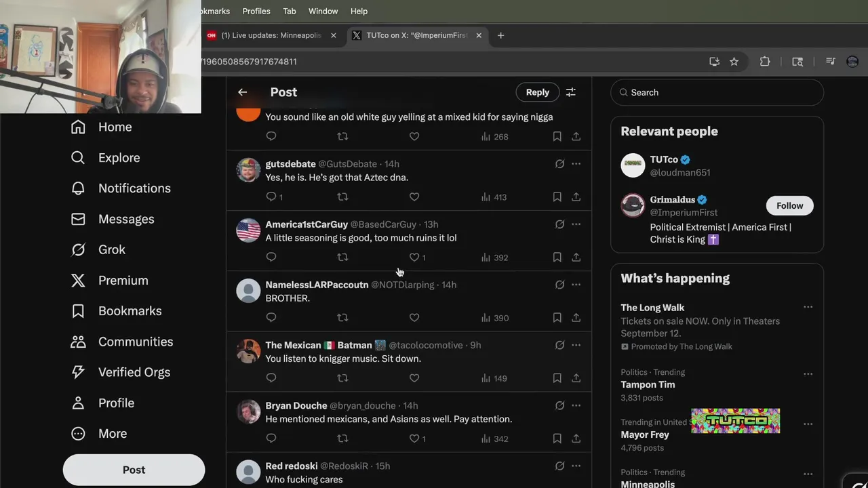
Task: Expand the More item in the sidebar
Action: pos(99,434)
